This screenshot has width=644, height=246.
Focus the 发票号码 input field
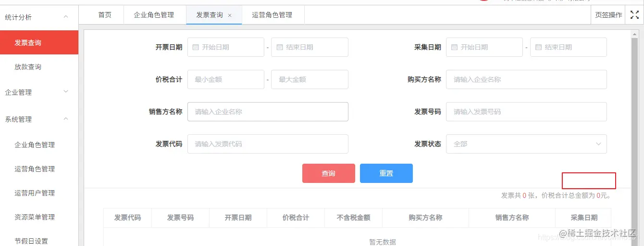pos(526,112)
